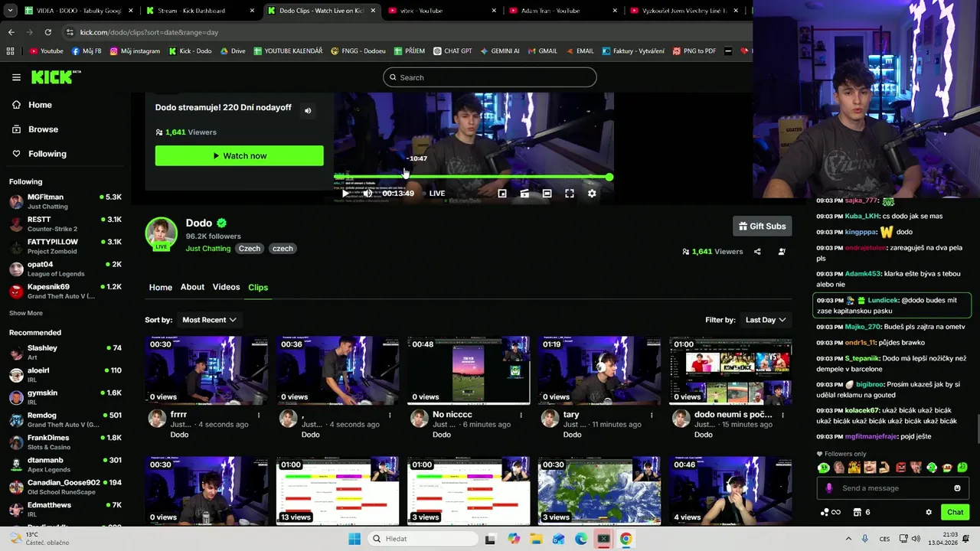Switch to the channel Home tab
The width and height of the screenshot is (980, 551).
pyautogui.click(x=160, y=288)
